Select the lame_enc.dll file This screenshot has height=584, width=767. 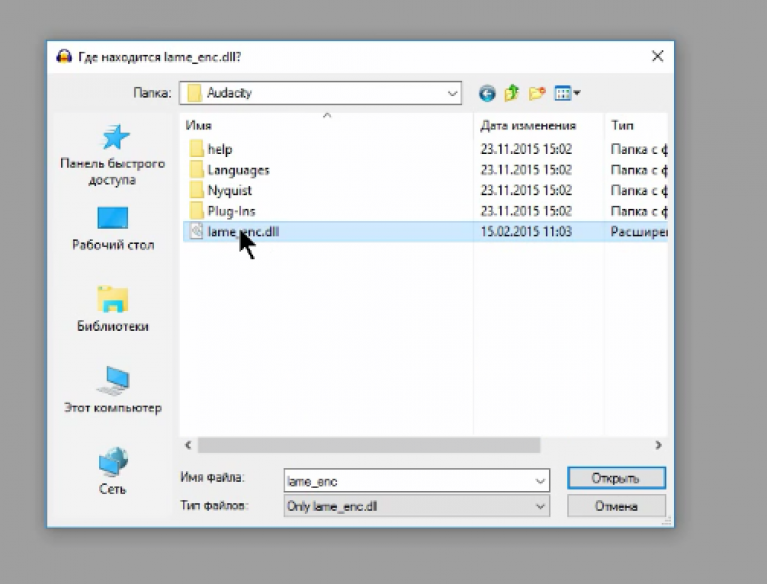425,231
